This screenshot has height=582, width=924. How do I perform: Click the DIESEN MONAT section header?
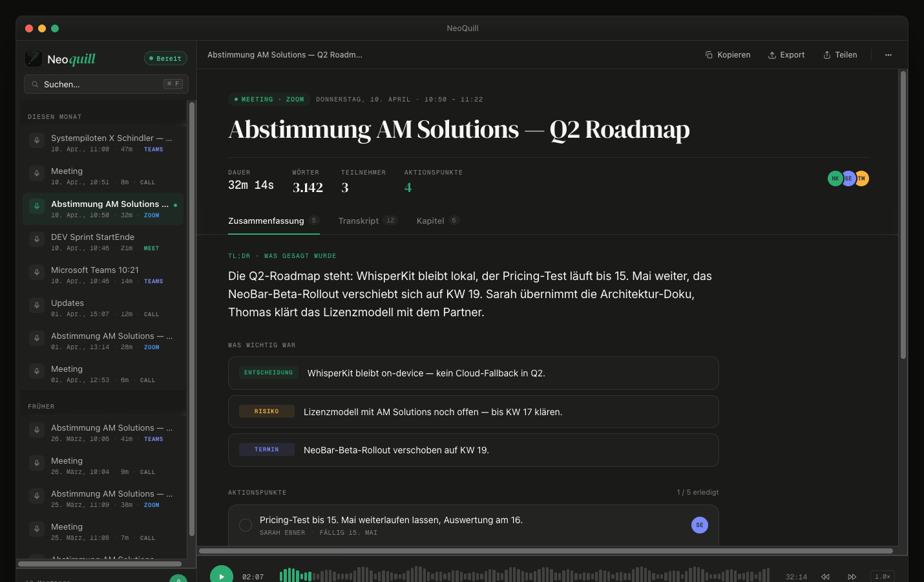(55, 117)
